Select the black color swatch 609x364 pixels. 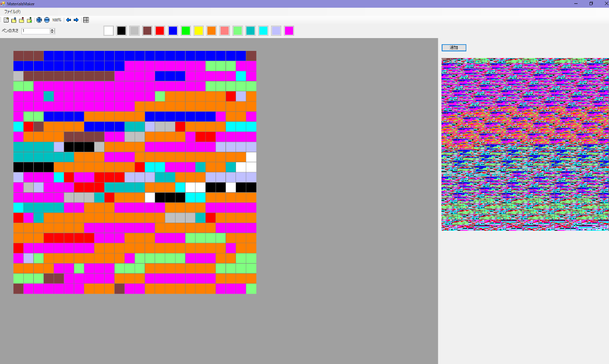tap(121, 31)
